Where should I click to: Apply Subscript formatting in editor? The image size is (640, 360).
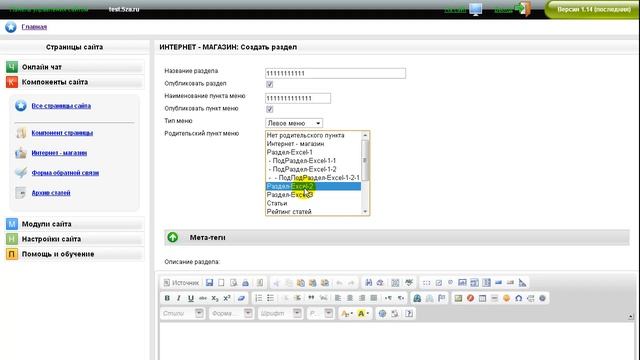[215, 298]
